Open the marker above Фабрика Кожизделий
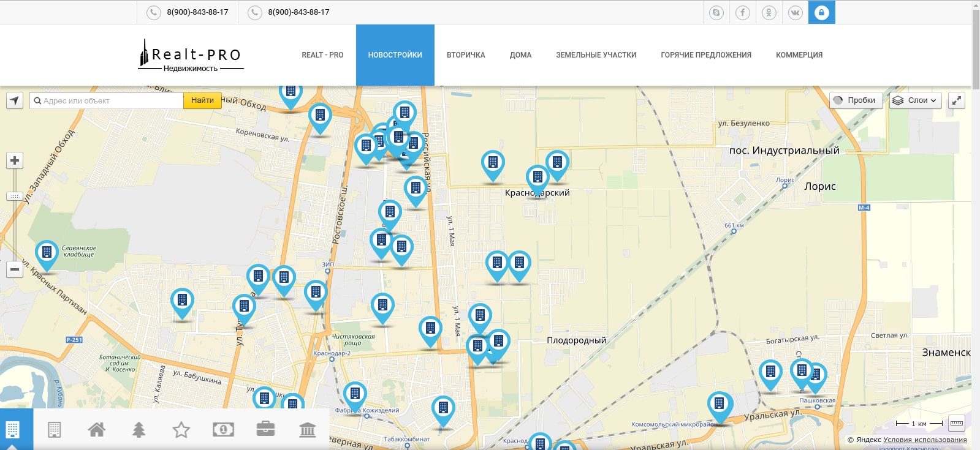 tap(355, 397)
